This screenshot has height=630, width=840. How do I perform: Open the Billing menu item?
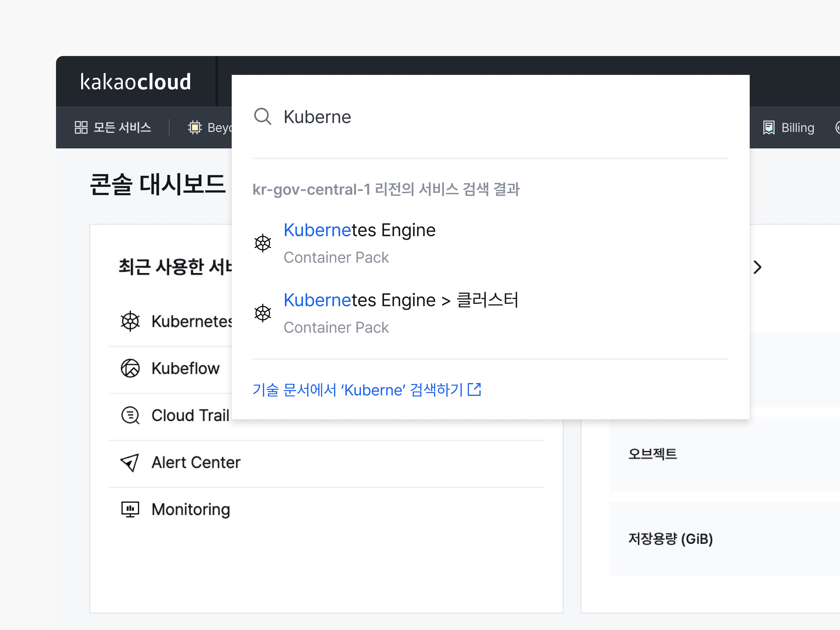click(x=789, y=128)
